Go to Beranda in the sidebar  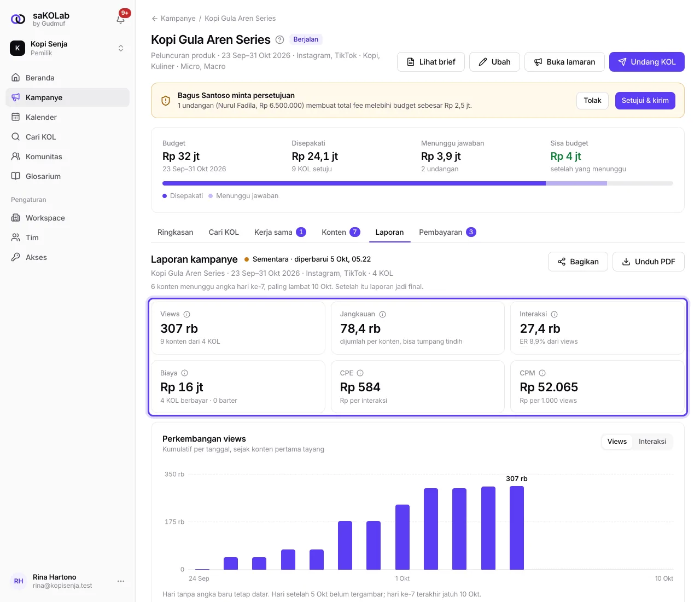[x=67, y=78]
